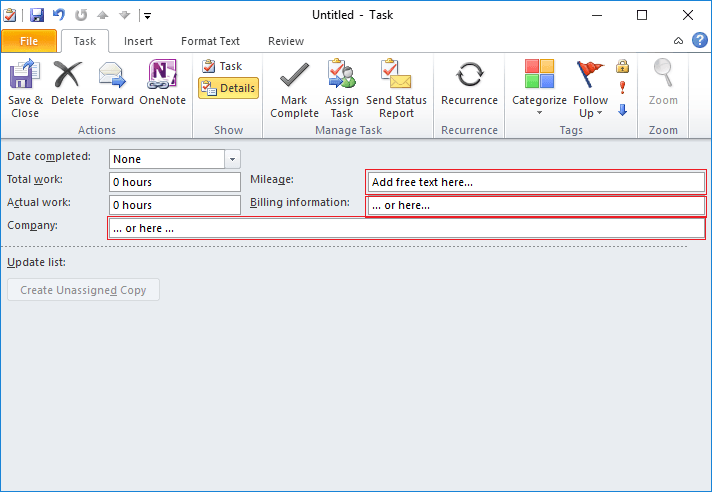Open the Follow Up flag menu
The height and width of the screenshot is (492, 712).
pos(590,88)
